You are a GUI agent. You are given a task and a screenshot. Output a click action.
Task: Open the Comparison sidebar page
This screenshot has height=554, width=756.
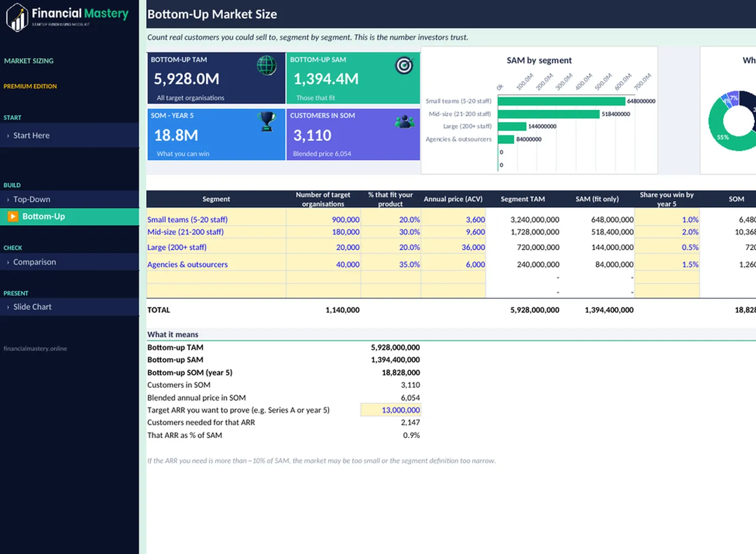point(70,262)
